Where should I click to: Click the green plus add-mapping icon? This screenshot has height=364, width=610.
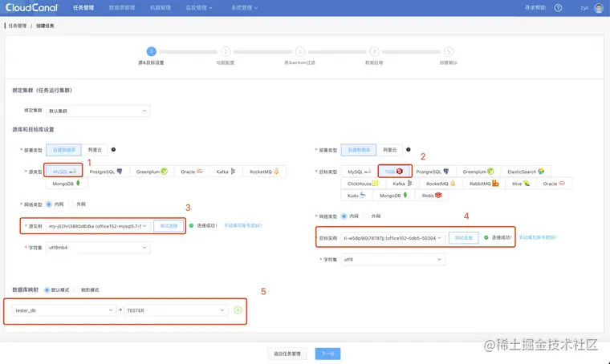[x=238, y=310]
